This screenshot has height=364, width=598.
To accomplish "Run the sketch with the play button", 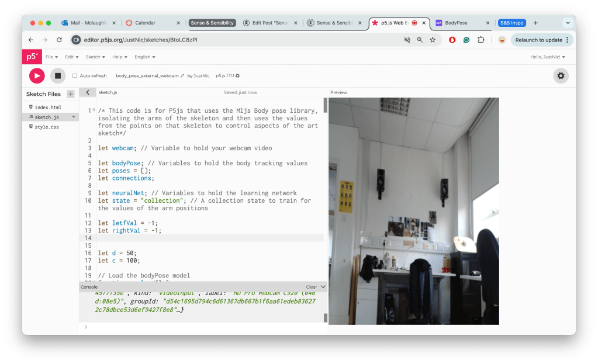I will click(x=37, y=75).
